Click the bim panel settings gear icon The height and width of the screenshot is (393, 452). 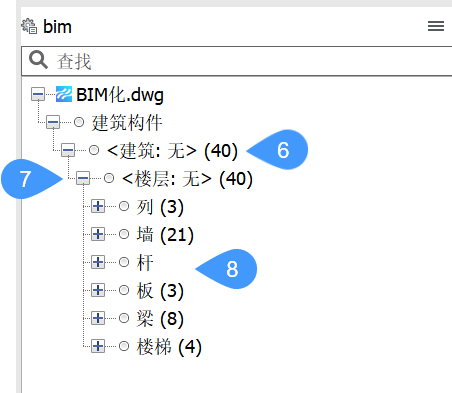tap(29, 26)
